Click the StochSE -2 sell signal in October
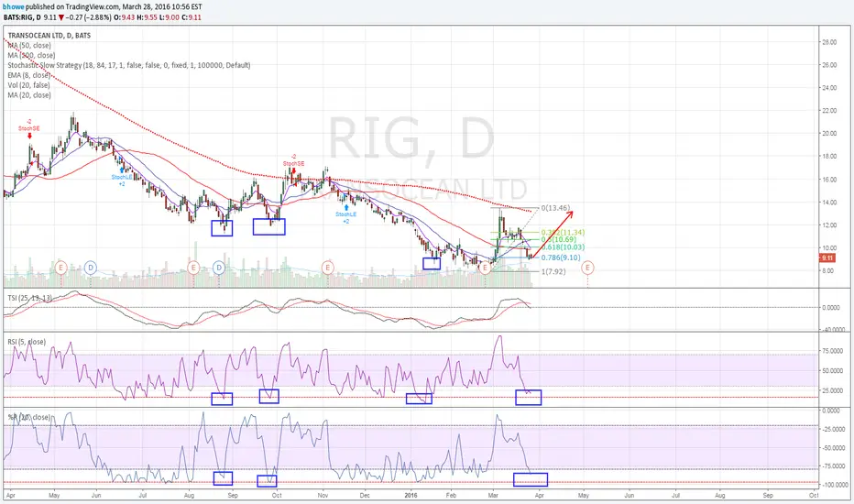854x504 pixels. (293, 163)
